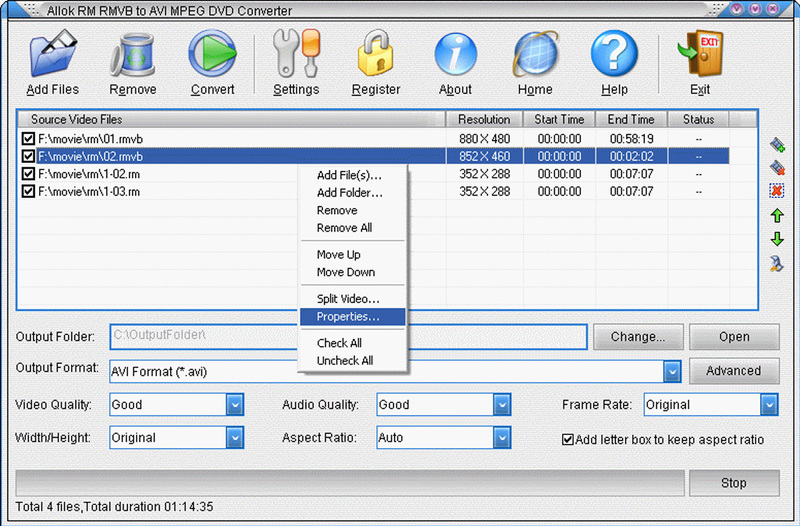Viewport: 800px width, 526px height.
Task: Click the add video side icon
Action: [x=777, y=145]
